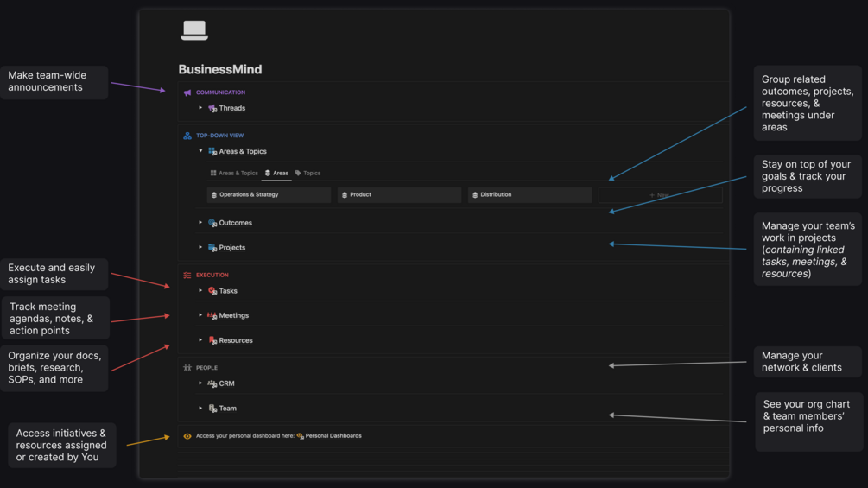Screen dimensions: 868x488
Task: Open the Personal Dashboards link
Action: pos(329,436)
